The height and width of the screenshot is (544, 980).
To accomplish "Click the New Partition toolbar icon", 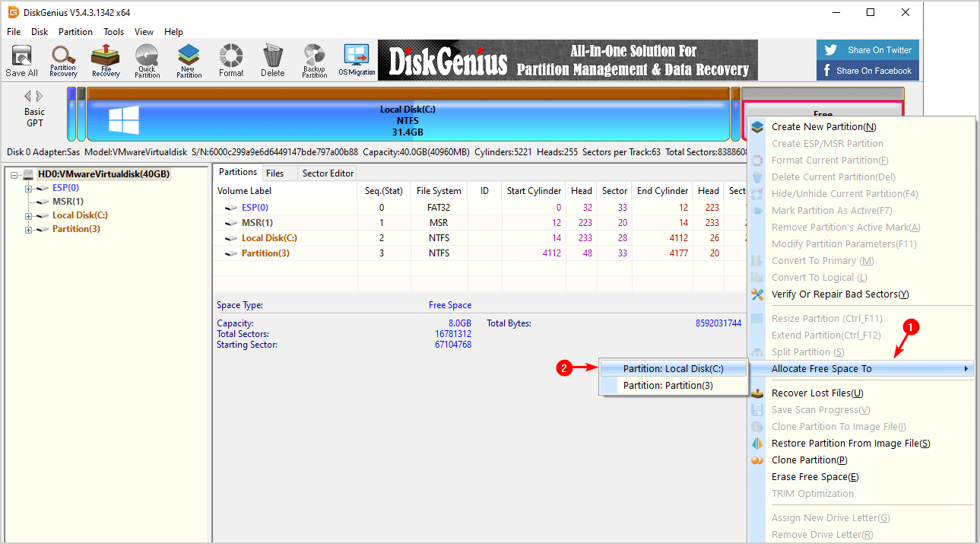I will [189, 61].
